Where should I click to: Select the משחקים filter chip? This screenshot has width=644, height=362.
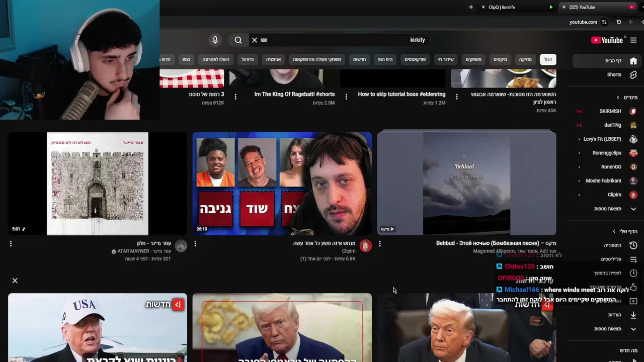coord(473,59)
